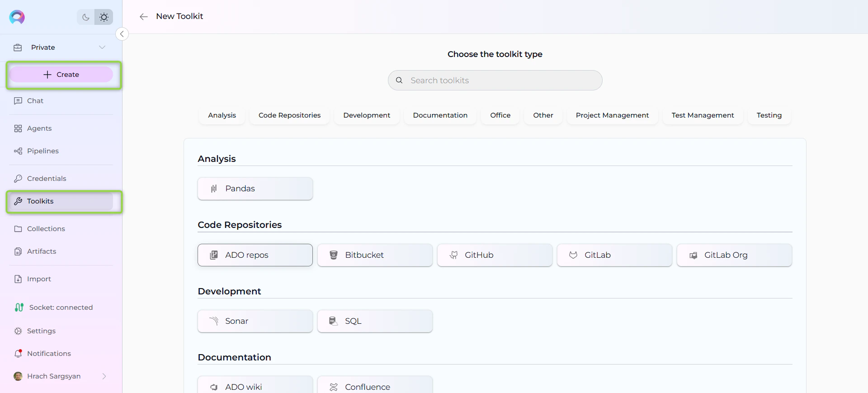Open Credentials page

61,179
